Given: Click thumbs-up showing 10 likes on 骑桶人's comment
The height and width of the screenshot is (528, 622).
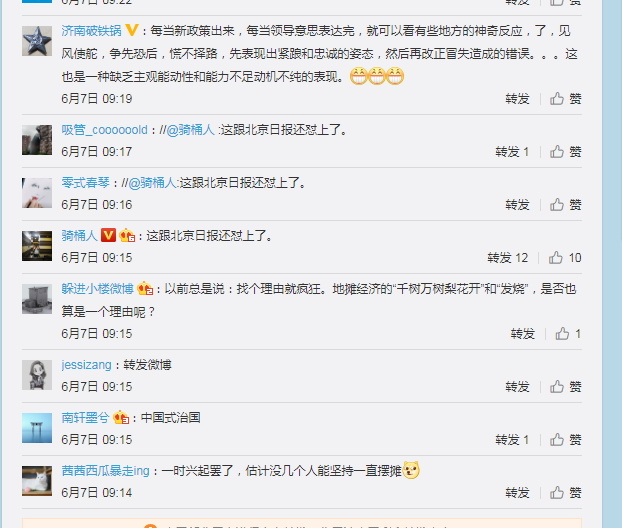Looking at the screenshot, I should [x=565, y=258].
